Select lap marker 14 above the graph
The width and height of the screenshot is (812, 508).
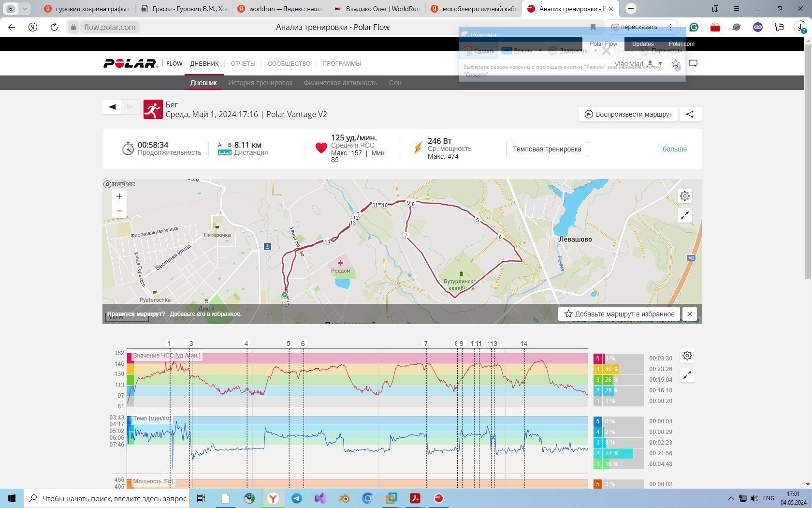523,344
